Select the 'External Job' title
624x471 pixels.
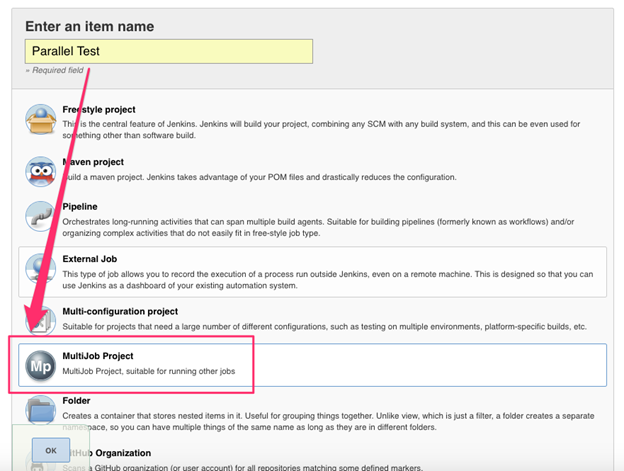[x=92, y=258]
